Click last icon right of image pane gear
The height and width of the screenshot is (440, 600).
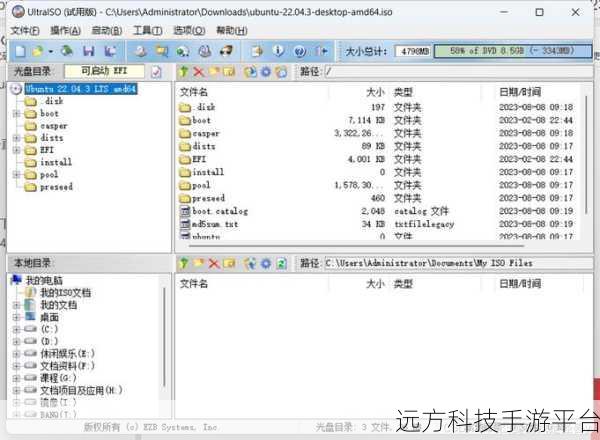pyautogui.click(x=281, y=72)
